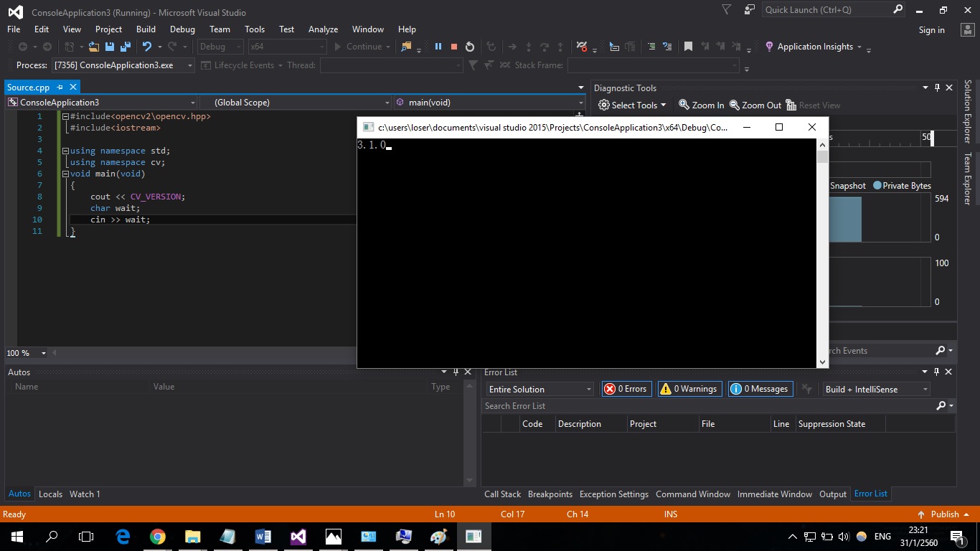Click Show Next Statement icon
Image resolution: width=980 pixels, height=551 pixels.
(512, 47)
